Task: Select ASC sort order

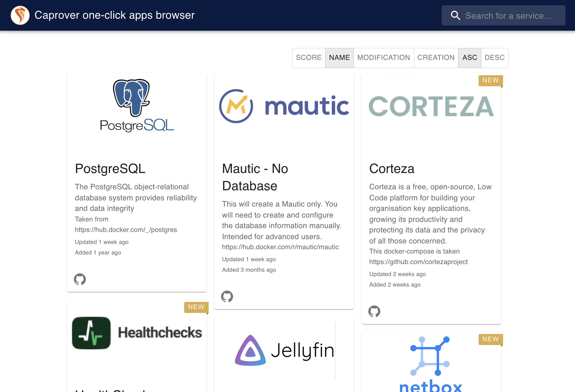Action: pos(469,58)
